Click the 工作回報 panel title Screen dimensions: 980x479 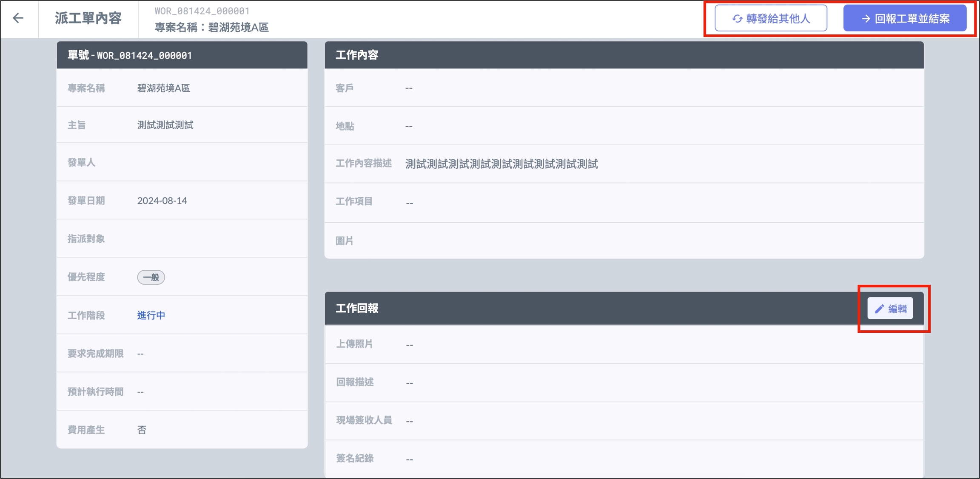click(x=357, y=309)
